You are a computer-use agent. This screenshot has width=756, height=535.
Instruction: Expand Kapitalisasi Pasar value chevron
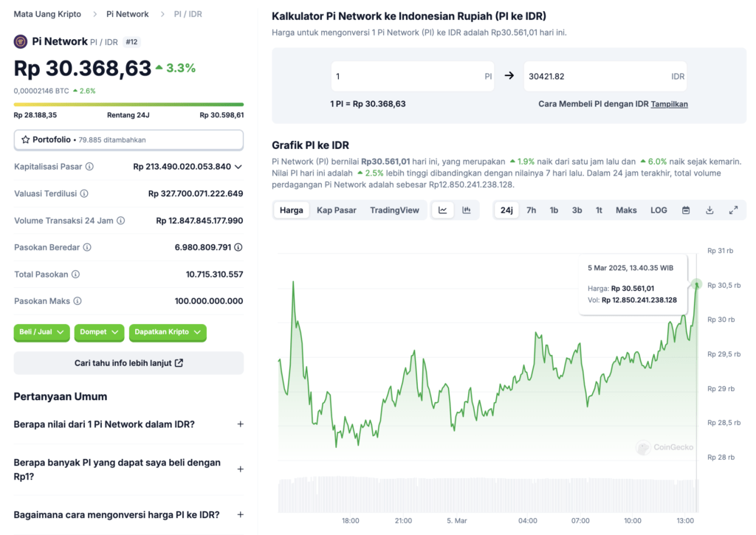(x=238, y=167)
